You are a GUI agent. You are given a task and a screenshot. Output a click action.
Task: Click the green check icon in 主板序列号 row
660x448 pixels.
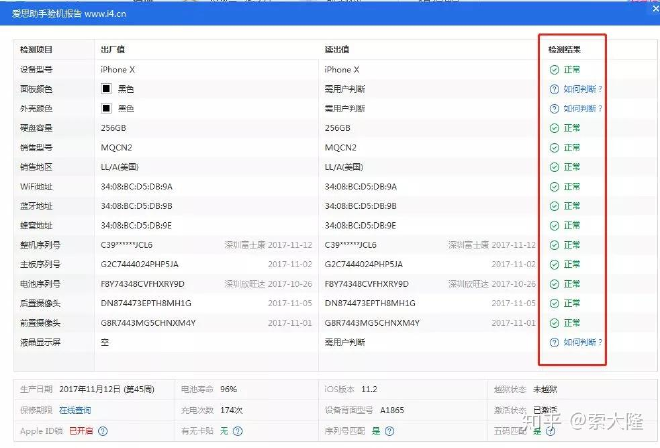[x=554, y=264]
